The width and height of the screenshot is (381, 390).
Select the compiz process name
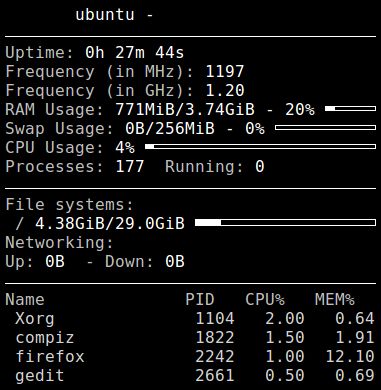(45, 338)
